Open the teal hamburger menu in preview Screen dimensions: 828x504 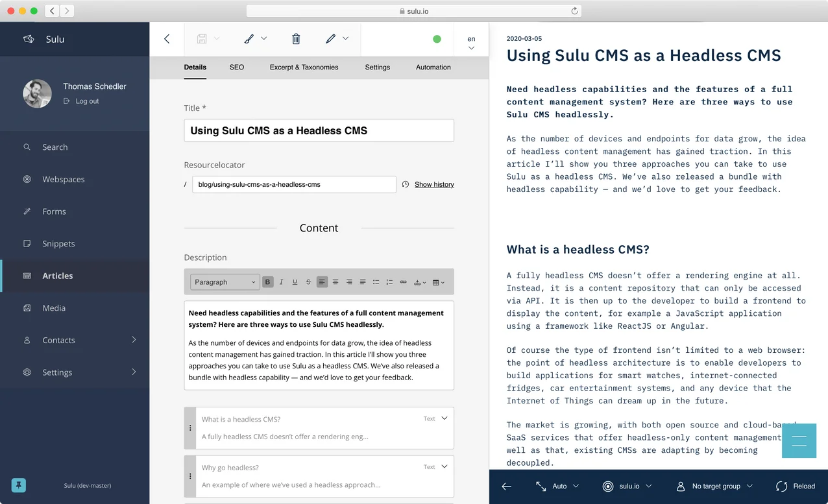coord(799,440)
